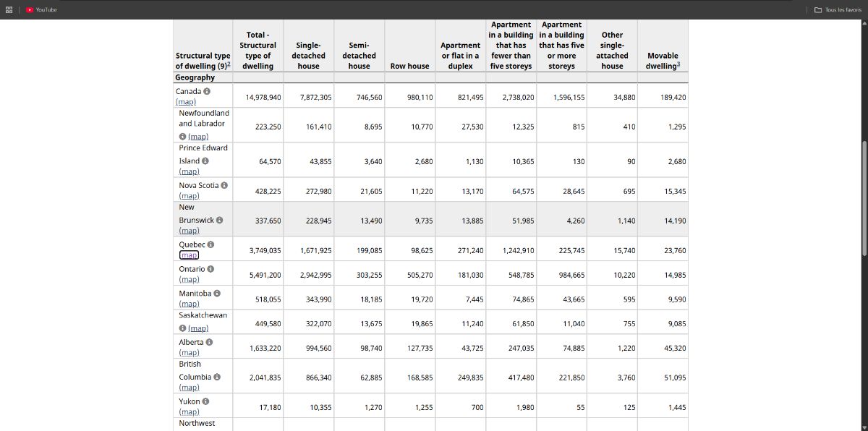
Task: Follow the British Columbia map link
Action: point(190,387)
